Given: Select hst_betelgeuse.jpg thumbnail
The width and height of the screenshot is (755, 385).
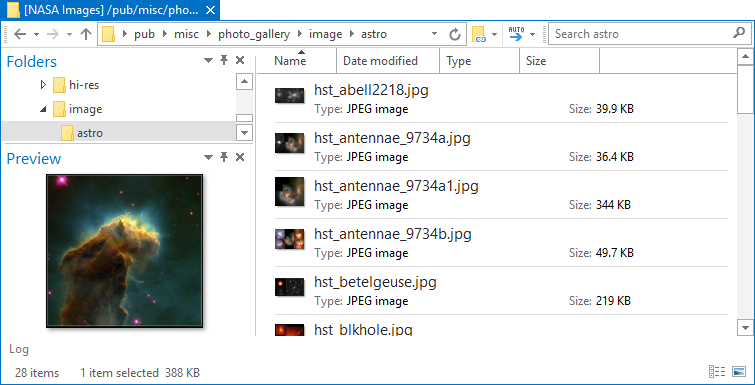Looking at the screenshot, I should pyautogui.click(x=289, y=287).
